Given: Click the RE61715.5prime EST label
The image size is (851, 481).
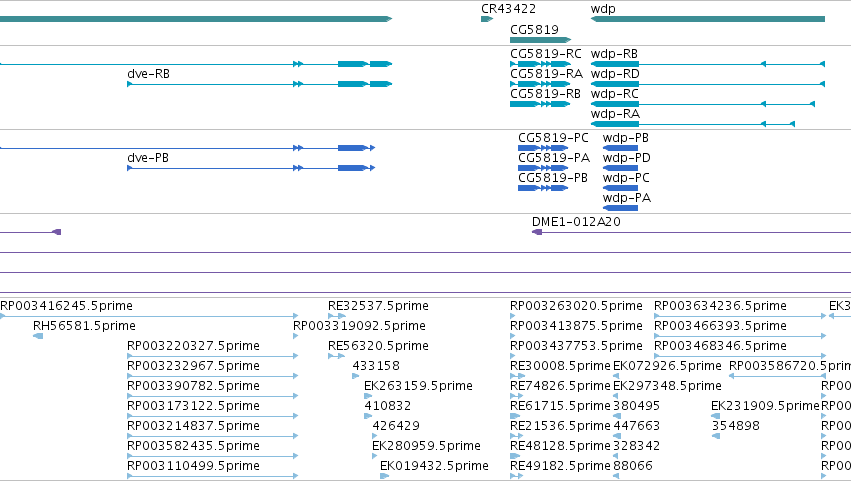Looking at the screenshot, I should (x=561, y=406).
